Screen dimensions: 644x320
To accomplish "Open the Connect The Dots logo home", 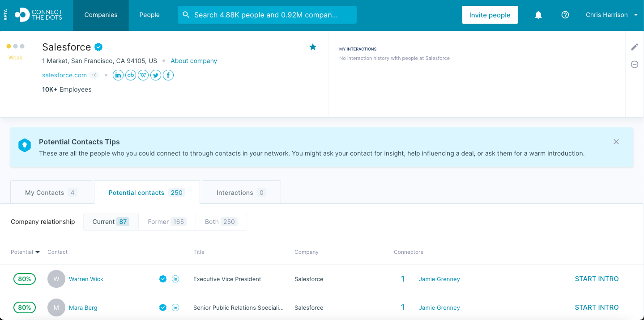I will [38, 15].
